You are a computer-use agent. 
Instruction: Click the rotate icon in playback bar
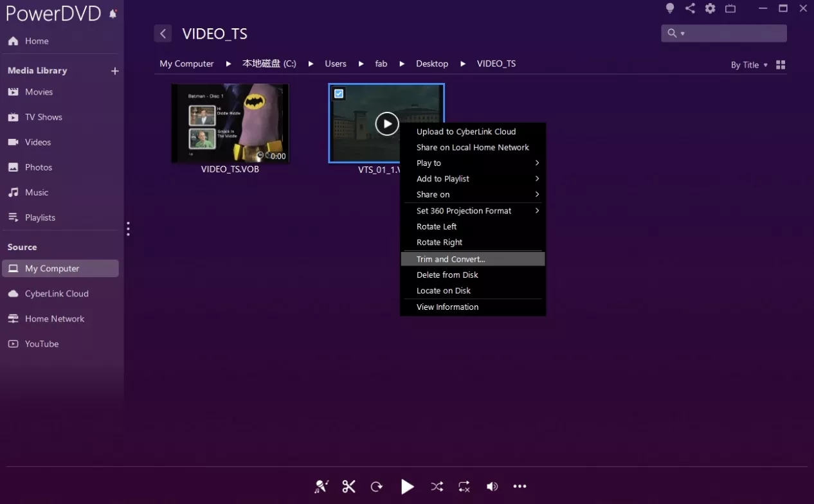click(x=377, y=487)
